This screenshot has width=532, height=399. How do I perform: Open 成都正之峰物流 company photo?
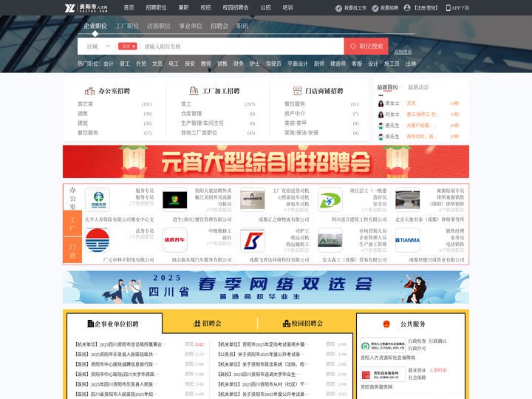253,199
